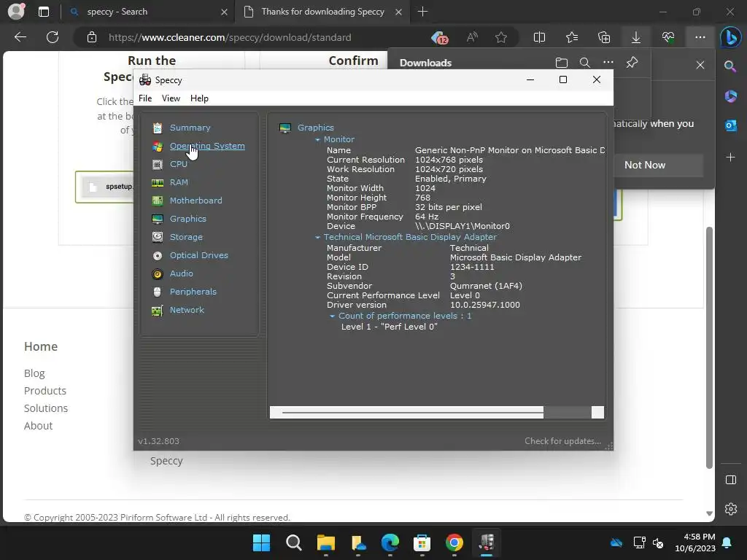Select the Operating System Windows-flag icon
Screen dimensions: 747x560
[x=158, y=146]
